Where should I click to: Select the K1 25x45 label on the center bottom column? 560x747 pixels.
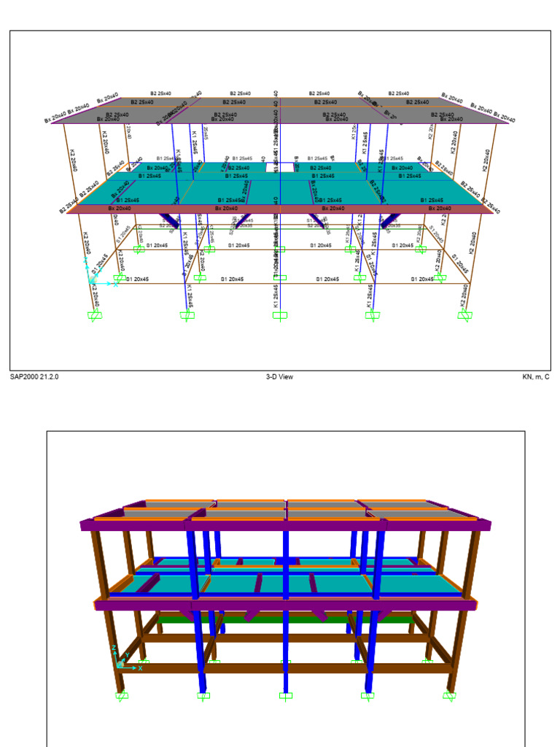[x=276, y=295]
